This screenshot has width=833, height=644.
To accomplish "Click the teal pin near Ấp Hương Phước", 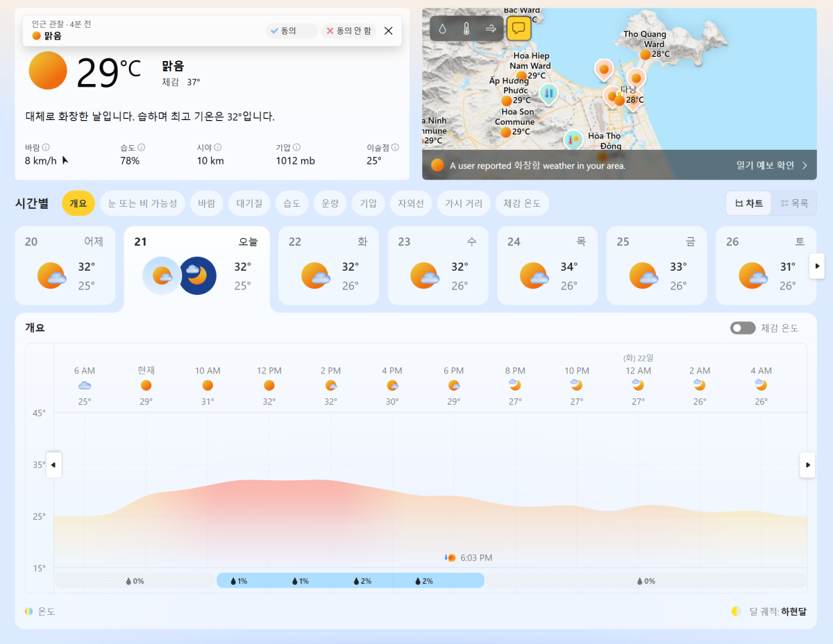I will click(x=548, y=94).
